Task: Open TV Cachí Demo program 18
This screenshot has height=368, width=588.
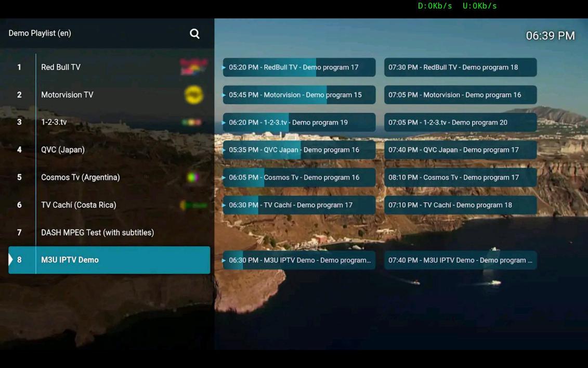Action: (460, 205)
